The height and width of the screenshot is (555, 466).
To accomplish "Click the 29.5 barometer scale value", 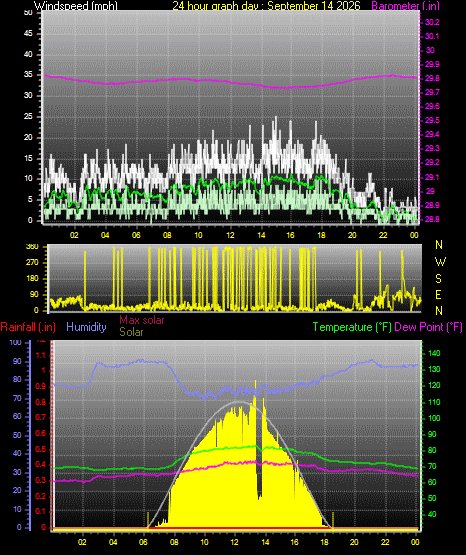I will coord(432,120).
